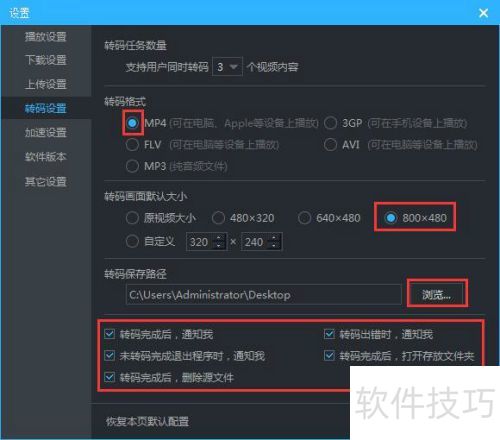Show 软件版本 page
Viewport: 500px width, 440px height.
[46, 157]
